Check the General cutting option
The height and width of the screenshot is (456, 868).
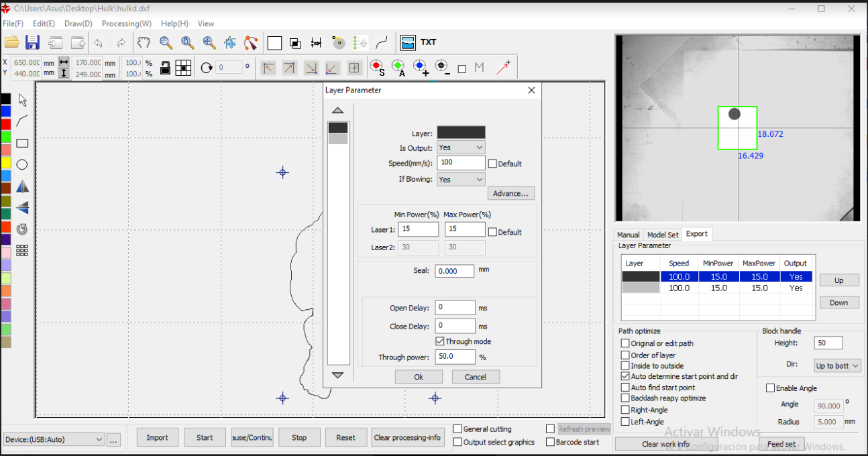[x=457, y=429]
